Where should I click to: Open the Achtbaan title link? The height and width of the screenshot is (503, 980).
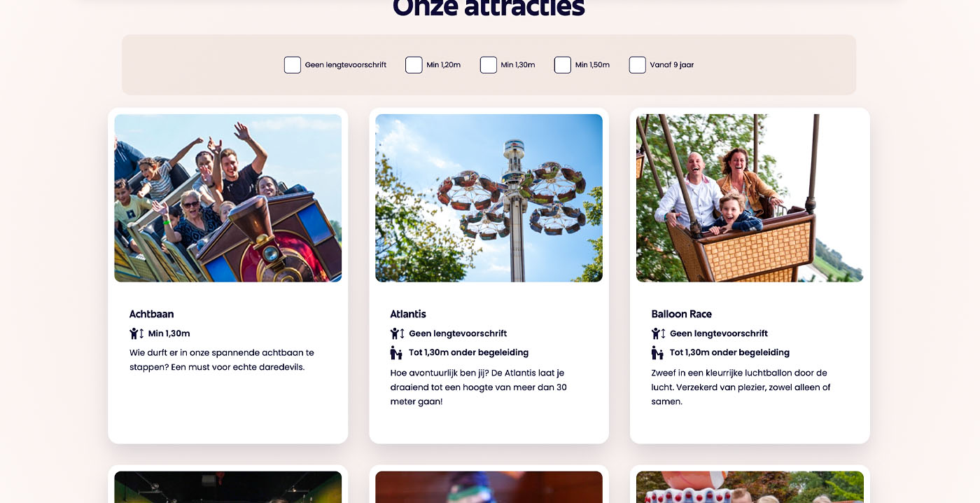pos(151,314)
